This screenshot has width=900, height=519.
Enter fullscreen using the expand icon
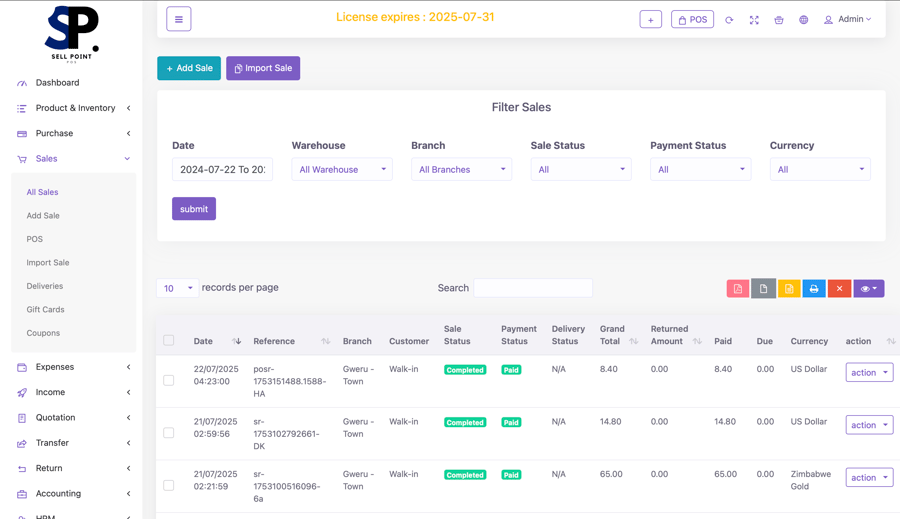click(754, 20)
